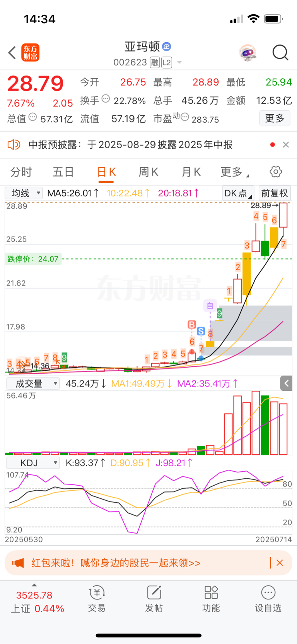Screen dimensions: 297x644
Task: Open KDJ indicator dropdown
Action: click(x=33, y=463)
